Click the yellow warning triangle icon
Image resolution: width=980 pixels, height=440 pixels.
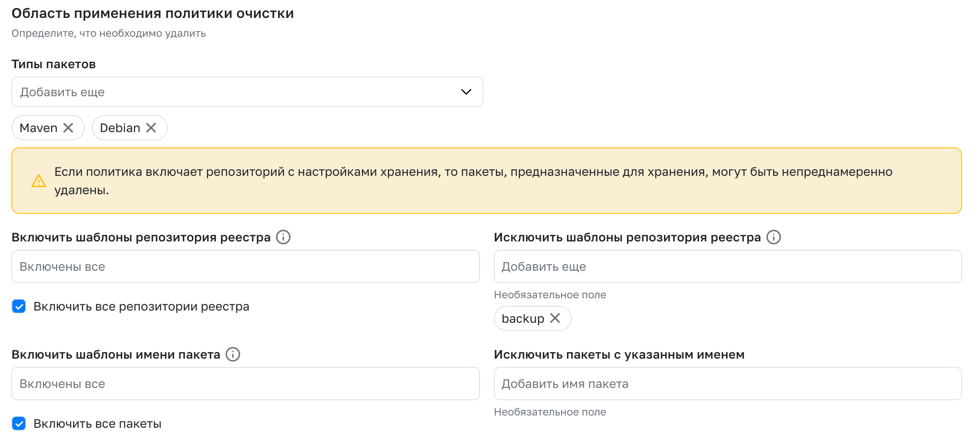coord(38,181)
